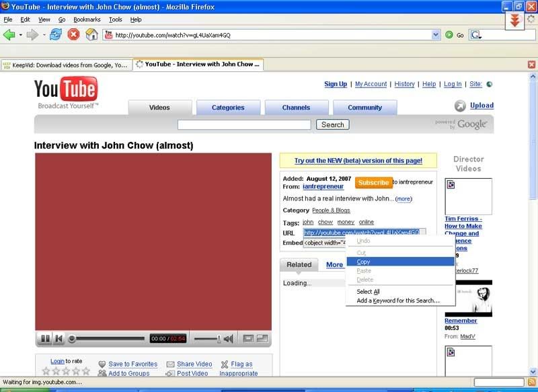Screen dimensions: 538x392
Task: Restart the video with the rewind button
Action: click(x=59, y=339)
